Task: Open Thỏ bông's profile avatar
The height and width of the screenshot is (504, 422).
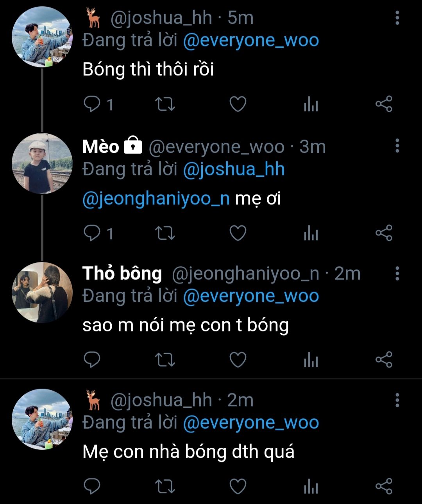Action: (42, 292)
